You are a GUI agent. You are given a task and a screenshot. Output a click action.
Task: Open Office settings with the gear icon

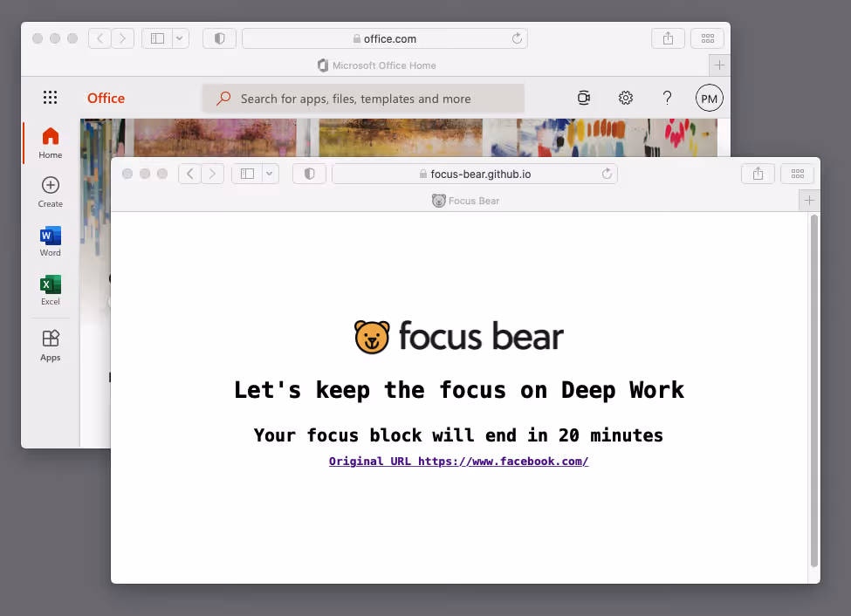click(x=625, y=98)
